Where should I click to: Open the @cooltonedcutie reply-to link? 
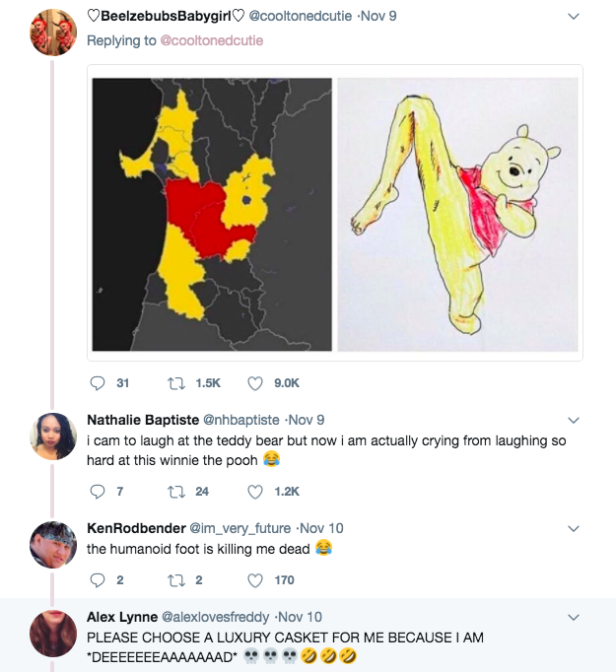(x=211, y=41)
